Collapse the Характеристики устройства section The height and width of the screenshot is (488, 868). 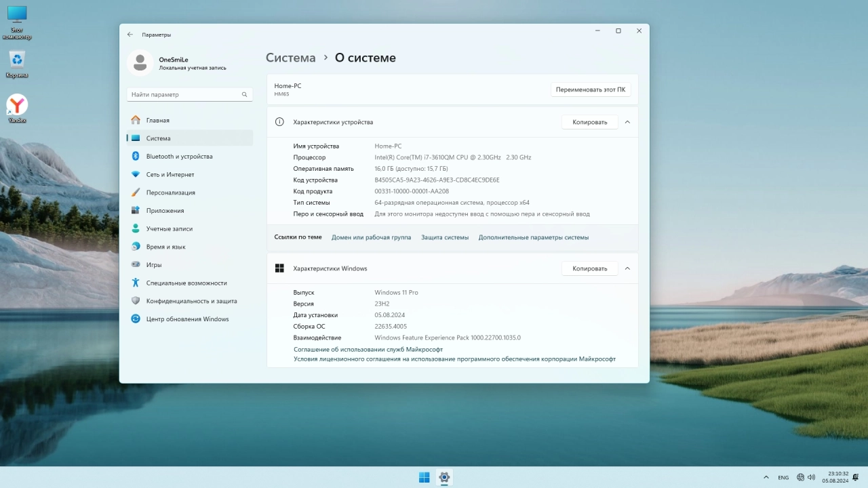(627, 122)
